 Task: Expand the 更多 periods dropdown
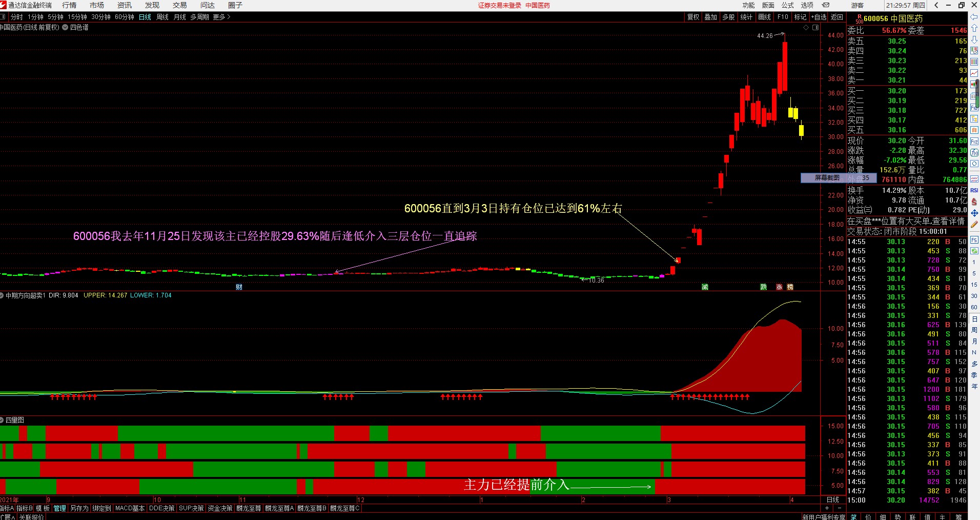[221, 17]
